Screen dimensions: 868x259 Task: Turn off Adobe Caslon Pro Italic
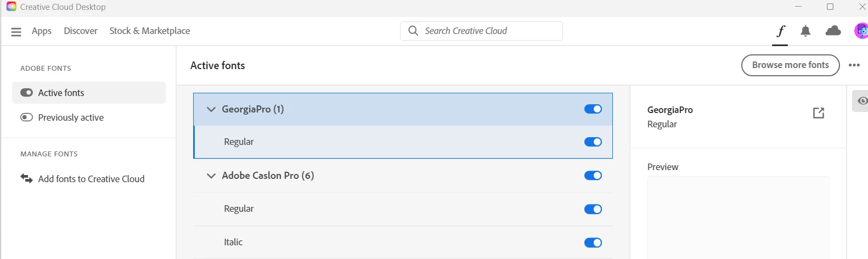coord(593,243)
